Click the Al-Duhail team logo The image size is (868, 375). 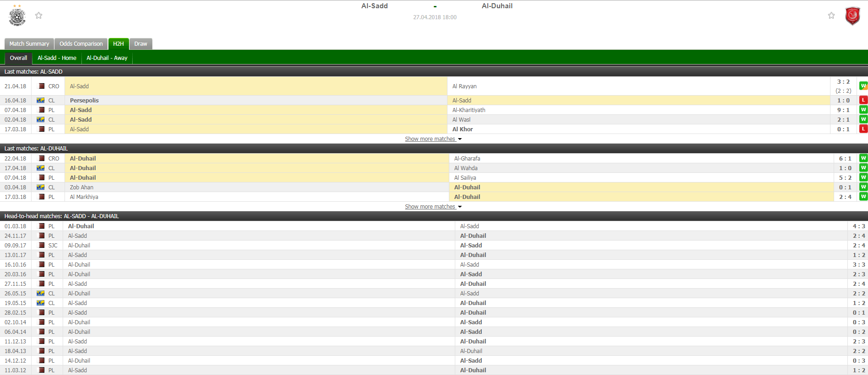point(852,16)
